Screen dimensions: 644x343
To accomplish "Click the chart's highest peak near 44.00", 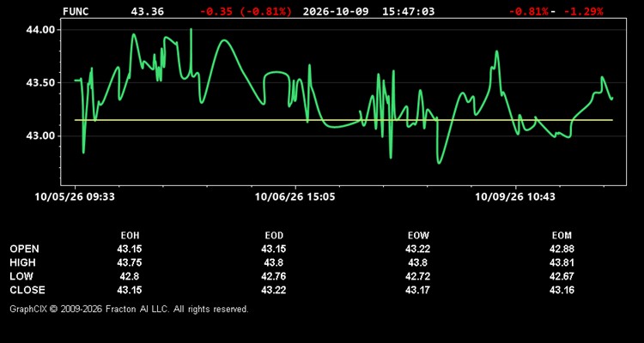I will [191, 29].
